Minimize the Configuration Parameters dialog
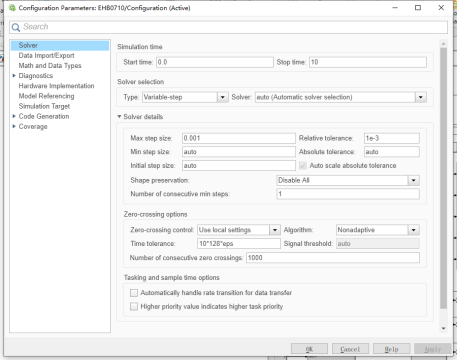Screen dimensions: 457x360 pyautogui.click(x=395, y=7)
